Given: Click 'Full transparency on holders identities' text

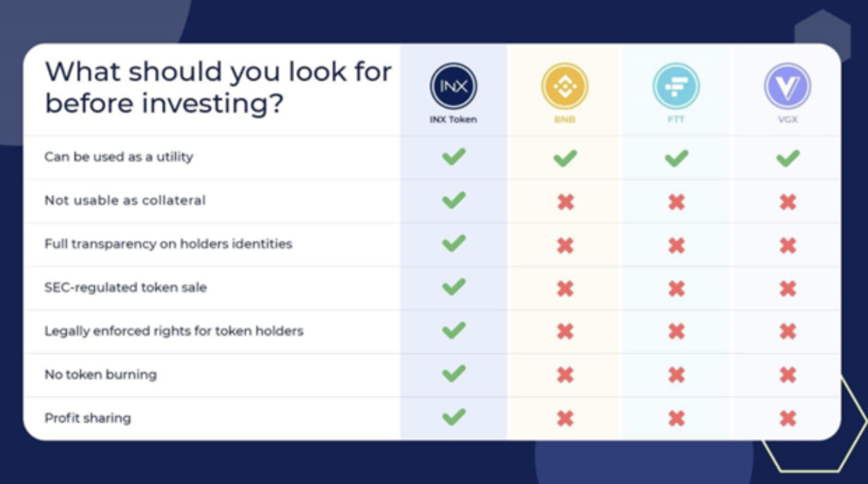Looking at the screenshot, I should point(168,243).
